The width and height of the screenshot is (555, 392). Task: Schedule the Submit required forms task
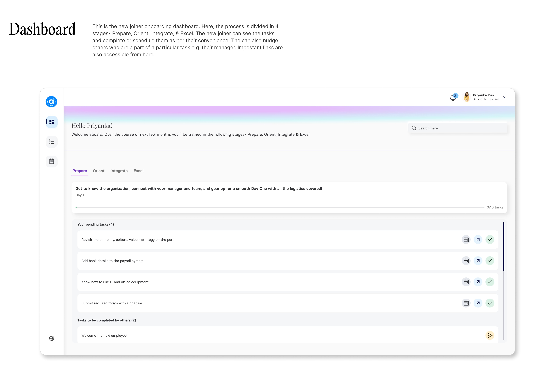point(466,303)
